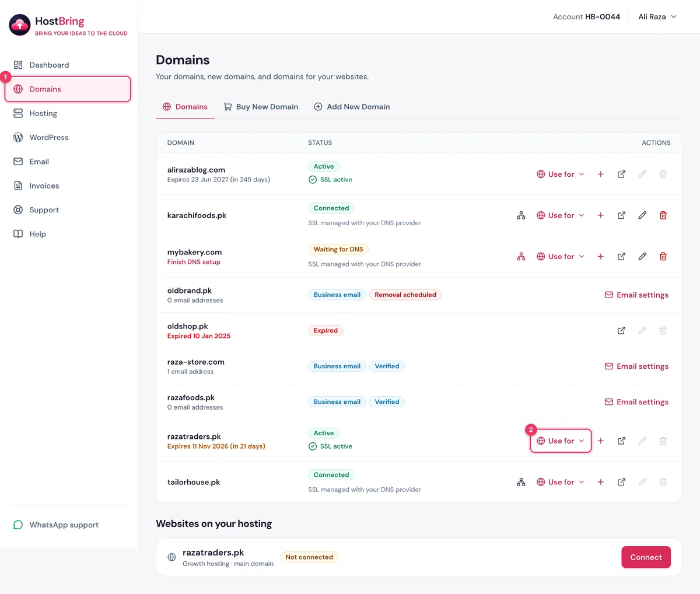Click the plus icon for razatraders.pk domain row
Viewport: 700px width, 594px height.
[600, 441]
